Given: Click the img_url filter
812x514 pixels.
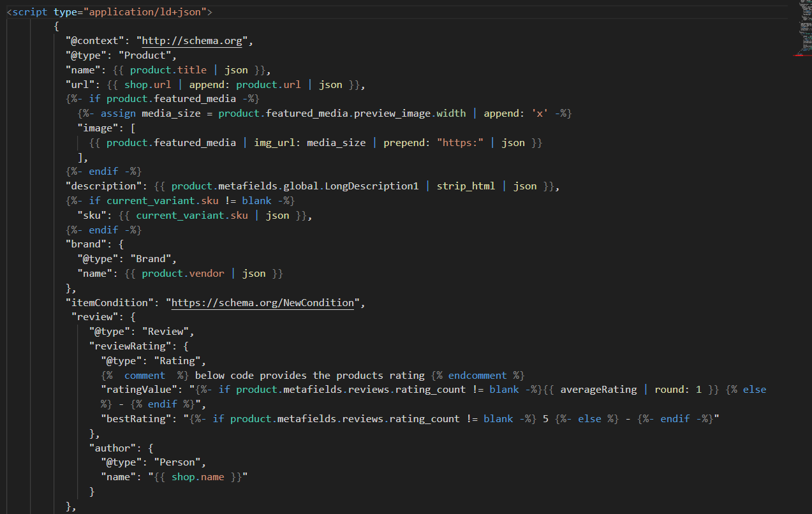Looking at the screenshot, I should coord(274,143).
